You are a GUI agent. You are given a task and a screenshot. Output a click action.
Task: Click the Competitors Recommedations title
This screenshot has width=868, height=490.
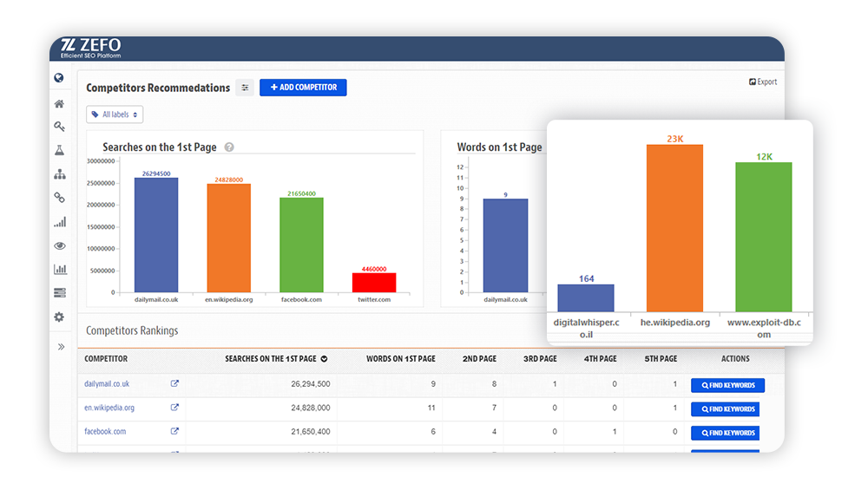pyautogui.click(x=158, y=88)
